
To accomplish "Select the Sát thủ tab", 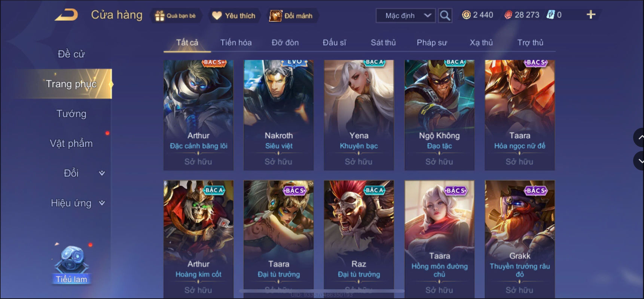I will pos(383,43).
